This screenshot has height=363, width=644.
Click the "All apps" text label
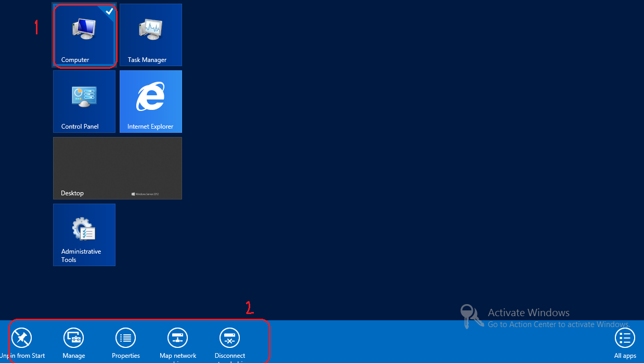point(625,356)
